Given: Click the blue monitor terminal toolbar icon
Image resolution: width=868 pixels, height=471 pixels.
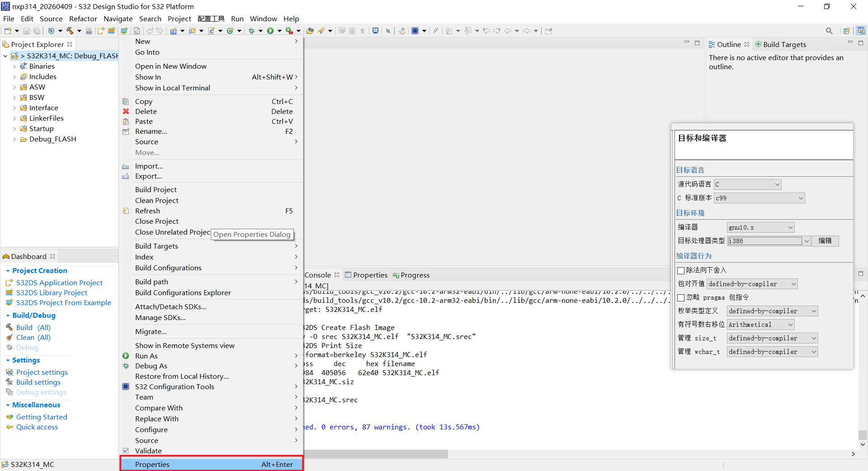Looking at the screenshot, I should [375, 31].
